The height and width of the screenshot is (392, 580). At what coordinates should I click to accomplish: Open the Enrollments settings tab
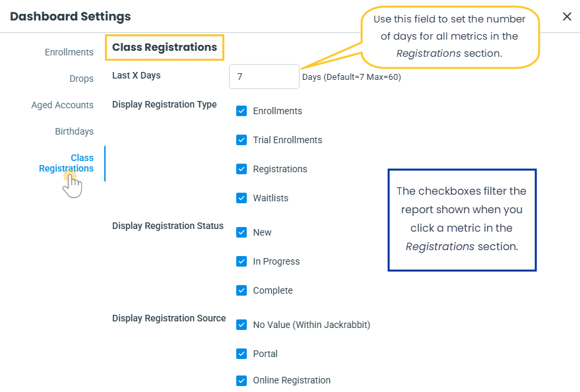click(69, 52)
